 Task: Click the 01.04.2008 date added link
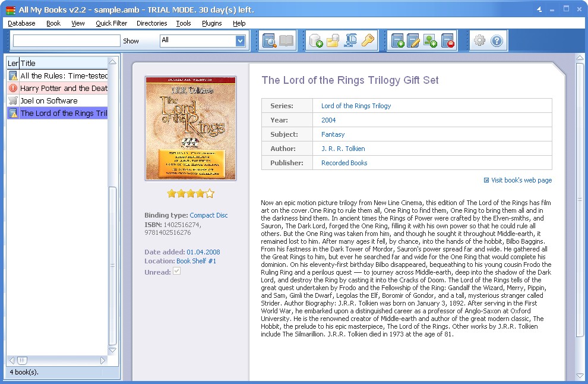pyautogui.click(x=203, y=252)
